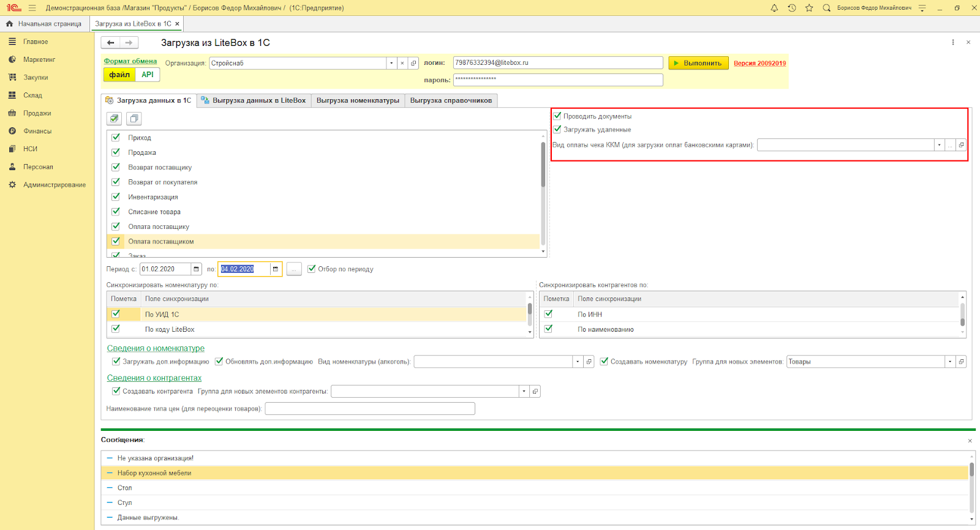Select message Не указана организация!
The image size is (980, 530).
534,458
